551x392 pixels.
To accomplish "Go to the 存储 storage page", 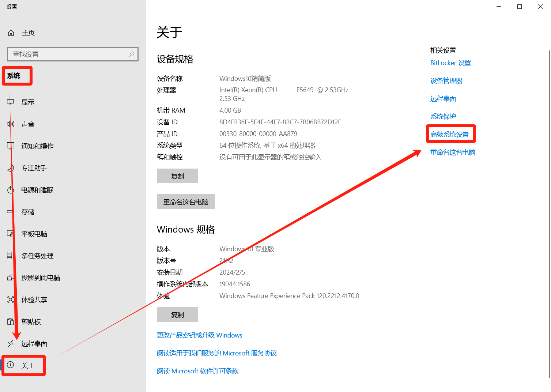I will point(28,212).
